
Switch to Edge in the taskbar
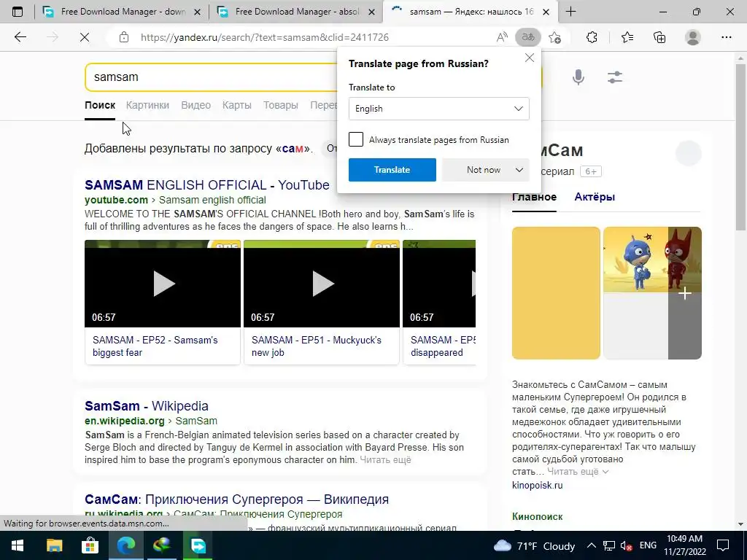point(125,545)
